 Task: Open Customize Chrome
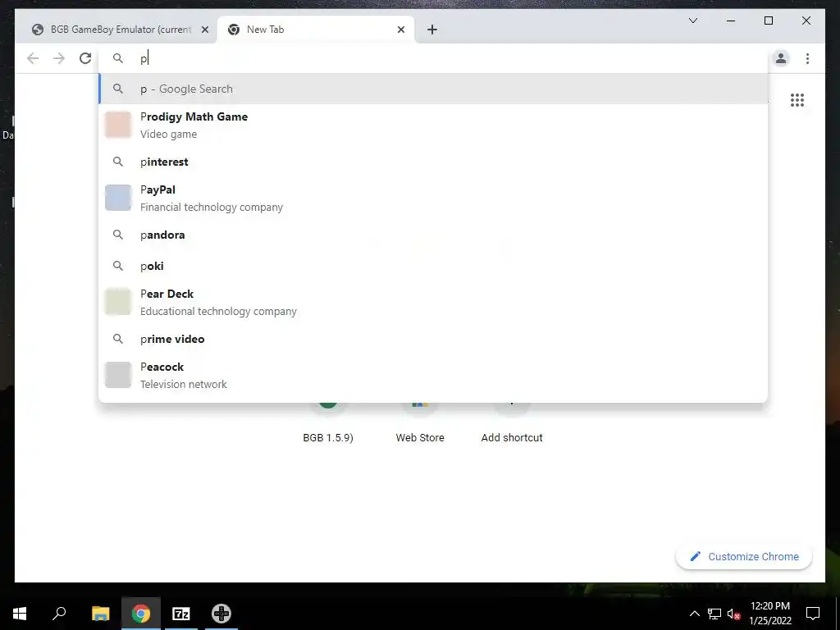[x=744, y=557]
